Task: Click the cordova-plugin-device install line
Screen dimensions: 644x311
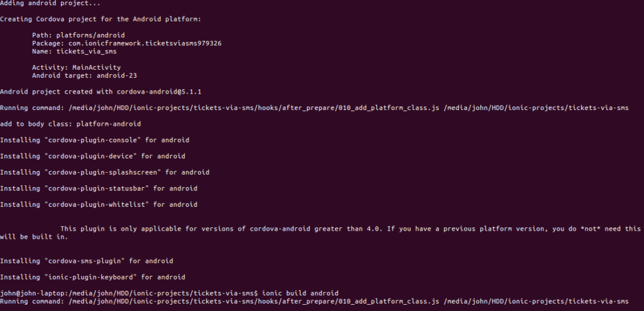Action: click(92, 156)
